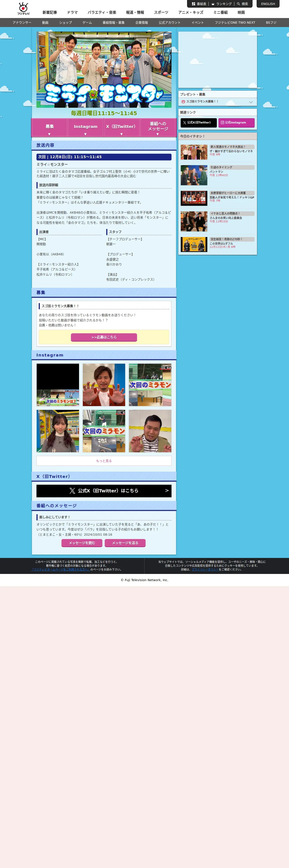Open BSフジ in sub navigation
Screen dimensions: 289x868
point(271,23)
